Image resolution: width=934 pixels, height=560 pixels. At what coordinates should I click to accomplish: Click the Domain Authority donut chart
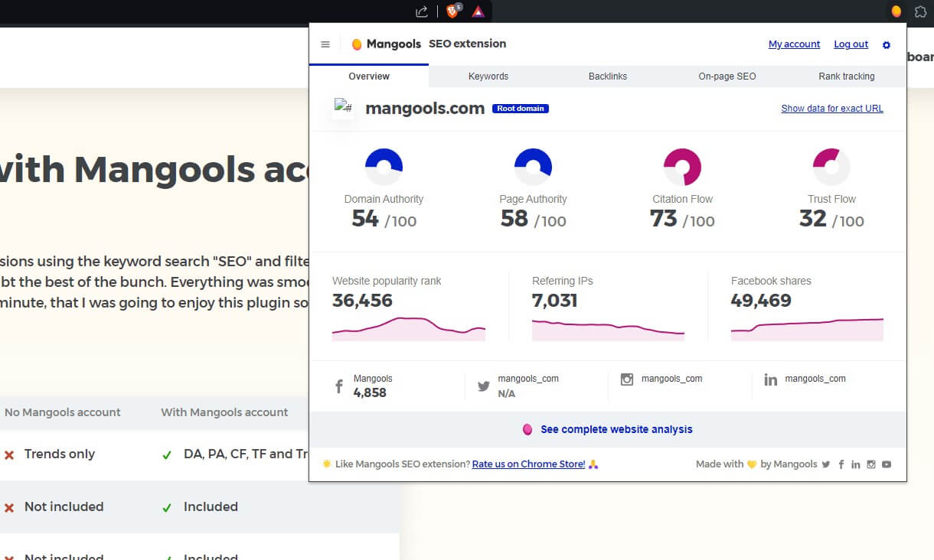[384, 167]
